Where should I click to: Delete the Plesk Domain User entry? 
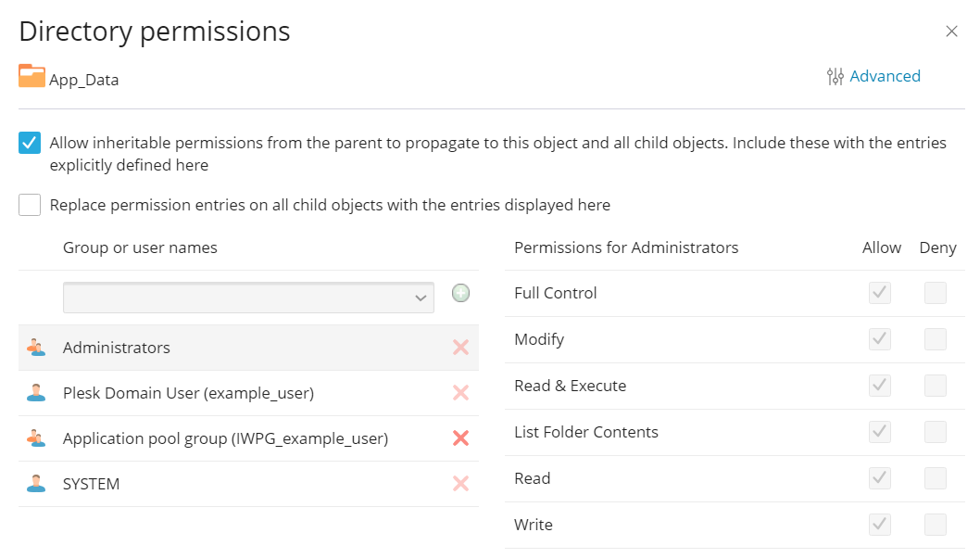click(460, 392)
